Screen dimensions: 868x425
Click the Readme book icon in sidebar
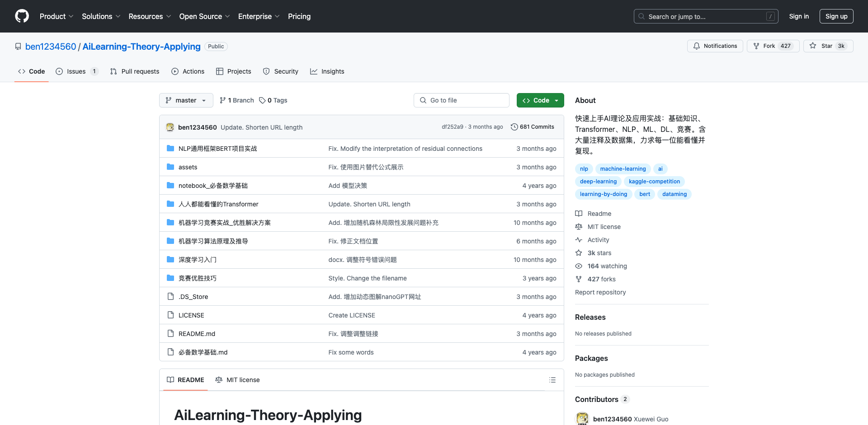[579, 213]
